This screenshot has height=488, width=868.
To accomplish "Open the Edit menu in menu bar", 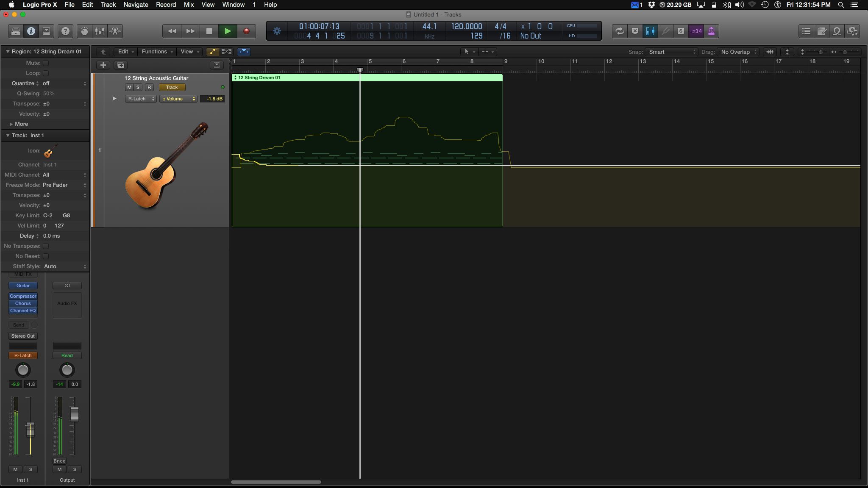I will tap(86, 5).
